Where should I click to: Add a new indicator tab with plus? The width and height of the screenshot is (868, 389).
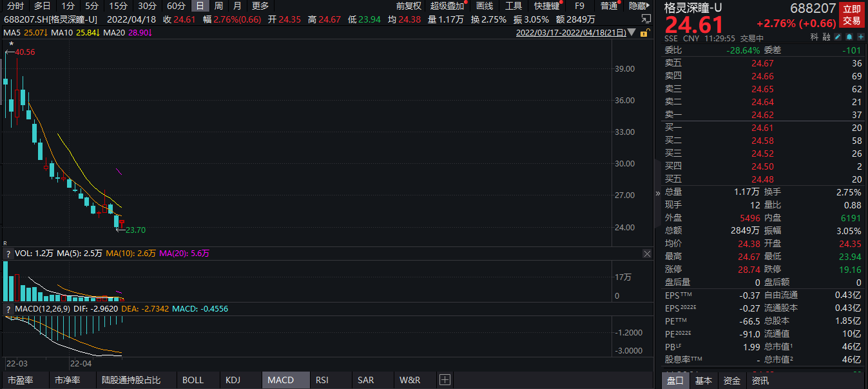[445, 380]
